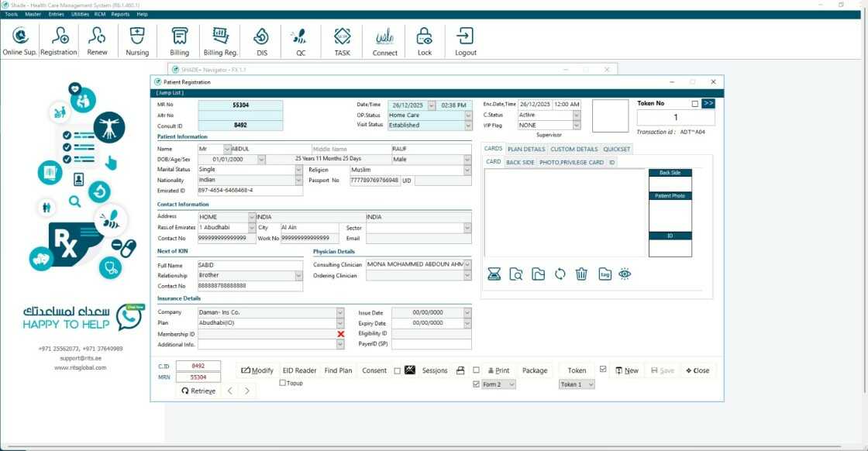Toggle the Topup checkbox
Screen dimensions: 868x451
click(x=282, y=383)
